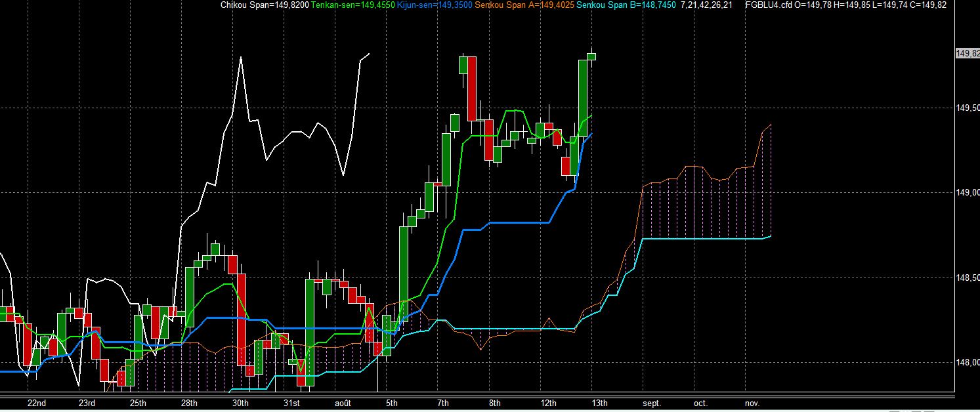Screen dimensions: 980x412
Task: Click the current price tag 149,82
Action: coord(968,53)
